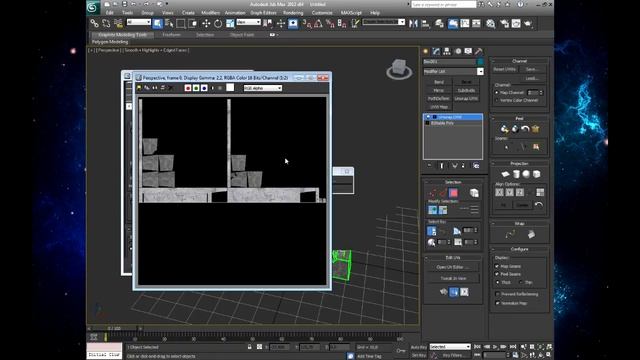
Task: Open the selection filter All dropdown
Action: [x=138, y=22]
